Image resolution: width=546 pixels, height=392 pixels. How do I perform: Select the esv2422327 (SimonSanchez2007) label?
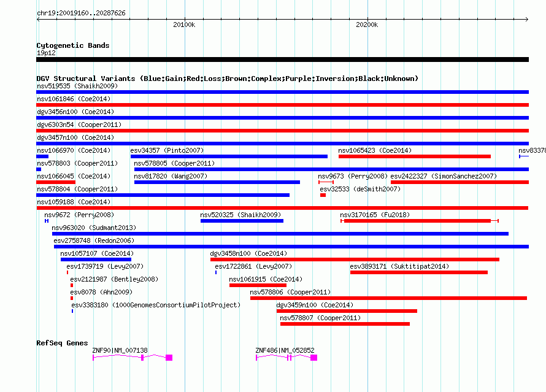[x=444, y=176]
